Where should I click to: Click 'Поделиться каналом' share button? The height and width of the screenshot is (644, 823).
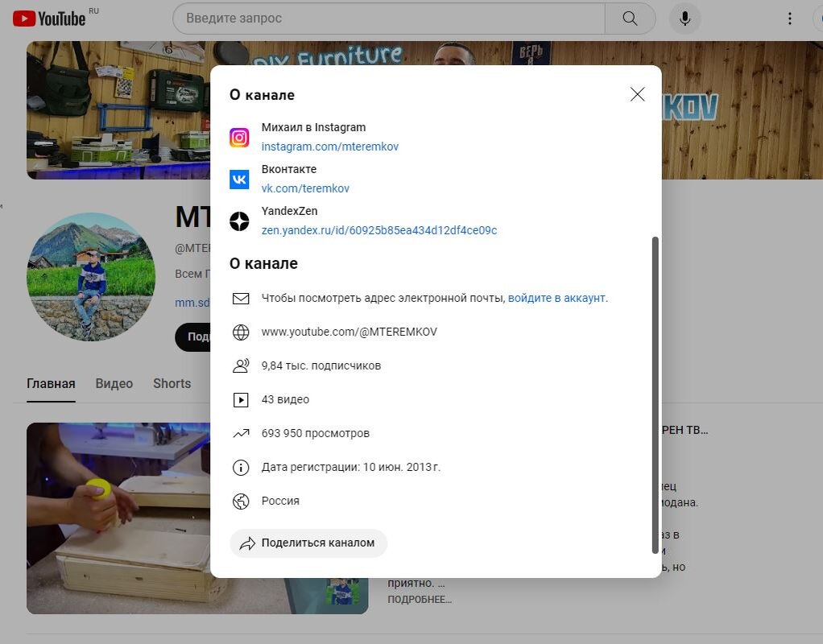[308, 543]
